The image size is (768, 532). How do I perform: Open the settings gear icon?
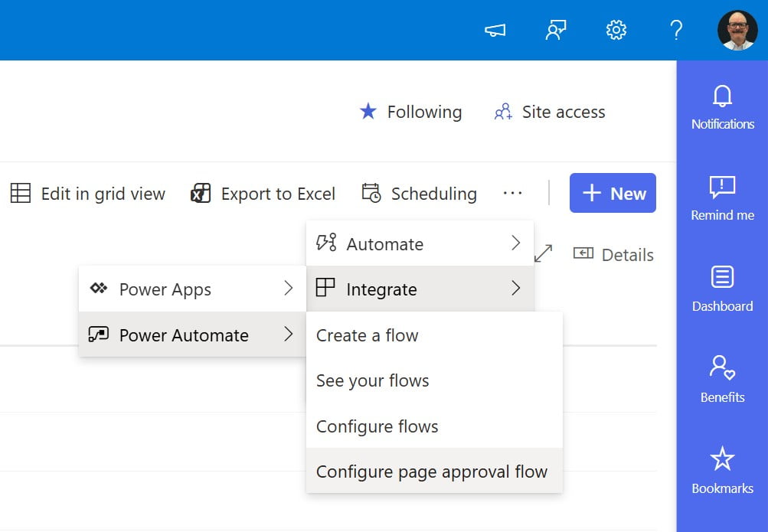[616, 31]
